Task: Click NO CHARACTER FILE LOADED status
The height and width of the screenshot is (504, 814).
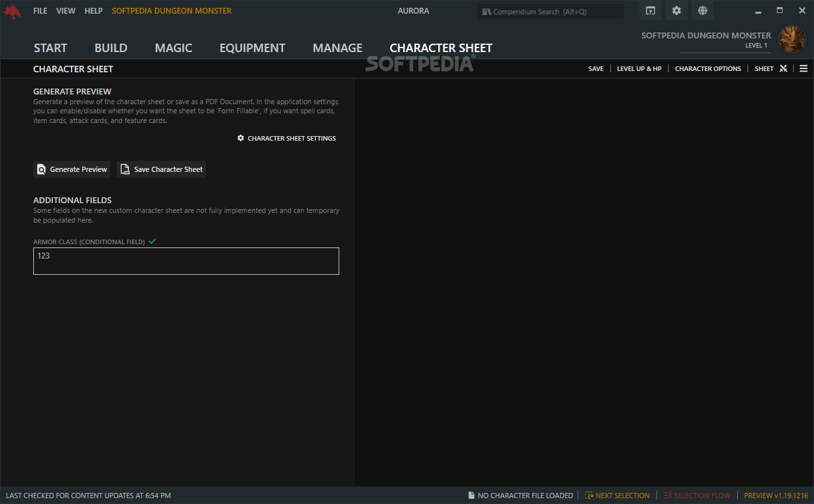Action: [520, 496]
